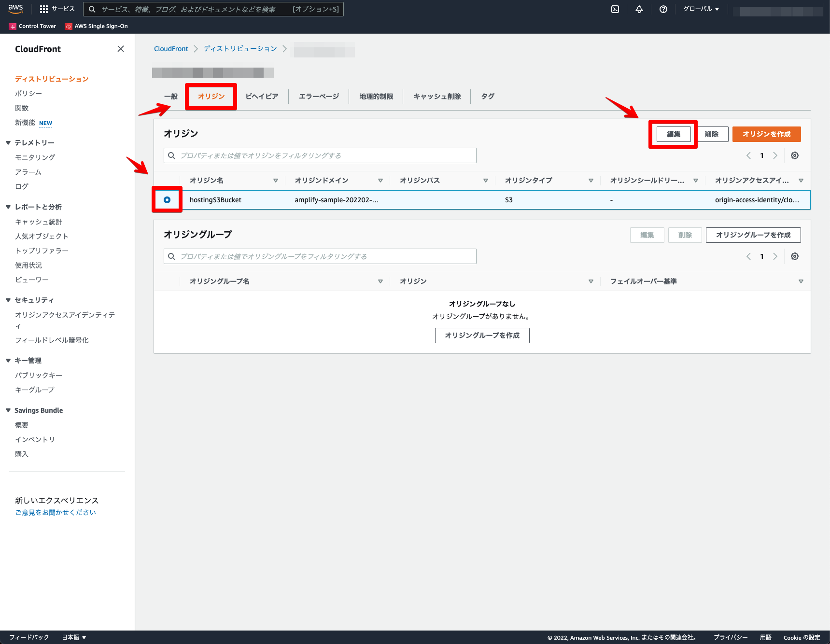The image size is (830, 644).
Task: Focus the AWS services search box
Action: (x=213, y=9)
